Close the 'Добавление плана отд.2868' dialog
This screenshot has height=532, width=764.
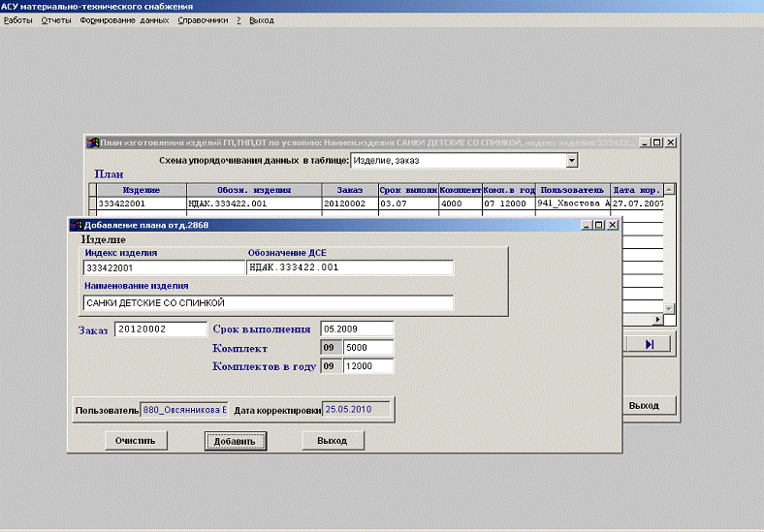612,225
